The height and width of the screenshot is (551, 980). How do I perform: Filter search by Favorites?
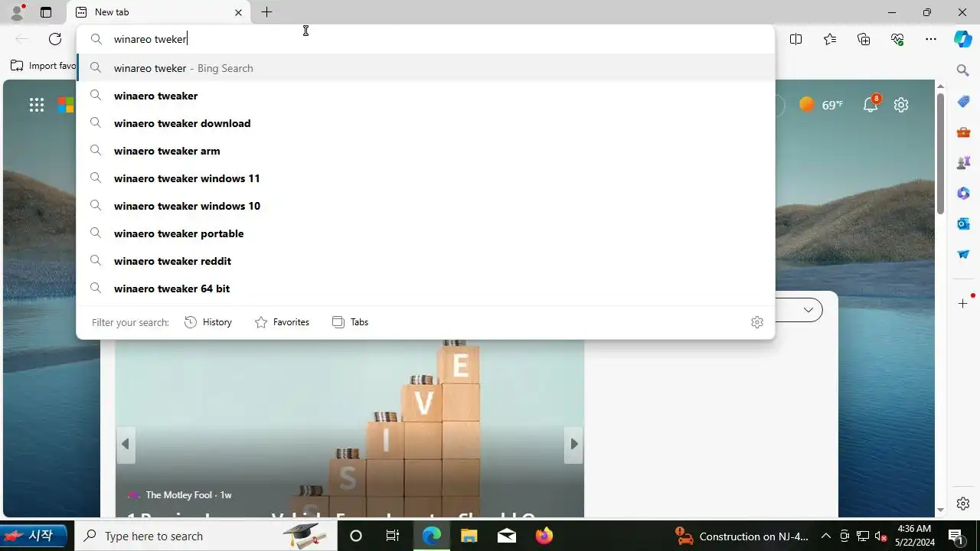282,322
